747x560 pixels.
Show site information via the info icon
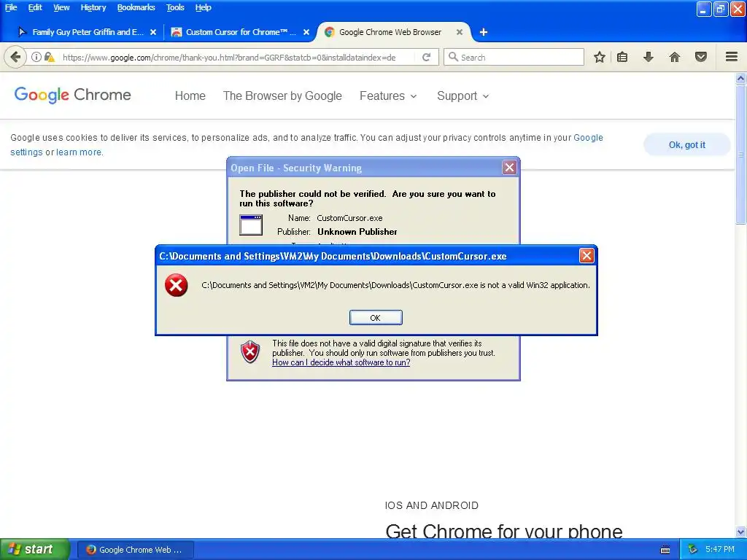(36, 57)
